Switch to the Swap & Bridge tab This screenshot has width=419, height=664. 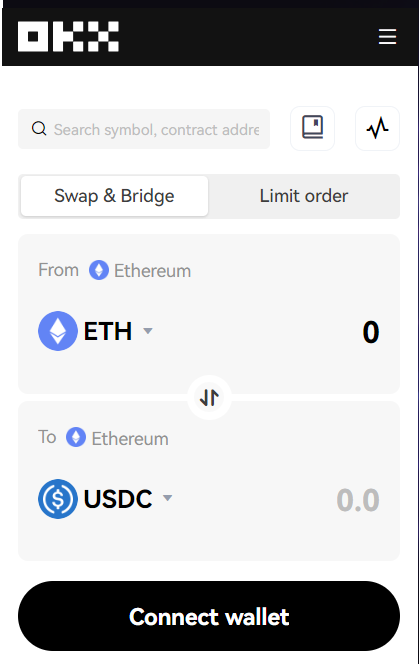pos(114,196)
